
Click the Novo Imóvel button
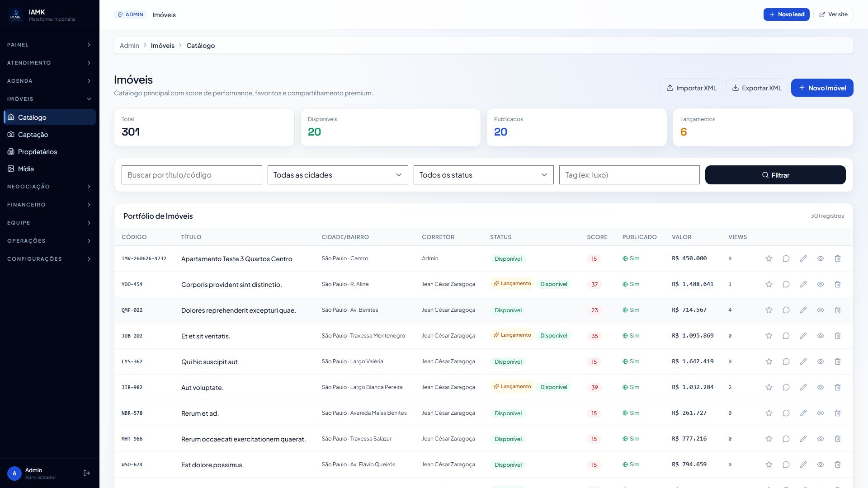coord(822,88)
